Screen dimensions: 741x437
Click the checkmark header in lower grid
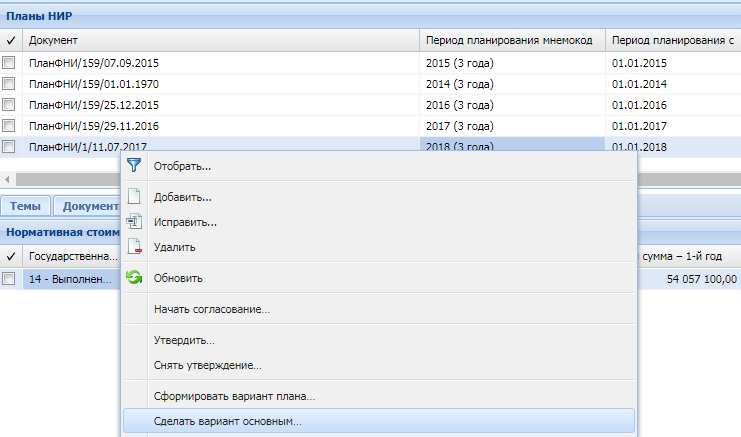pyautogui.click(x=11, y=256)
